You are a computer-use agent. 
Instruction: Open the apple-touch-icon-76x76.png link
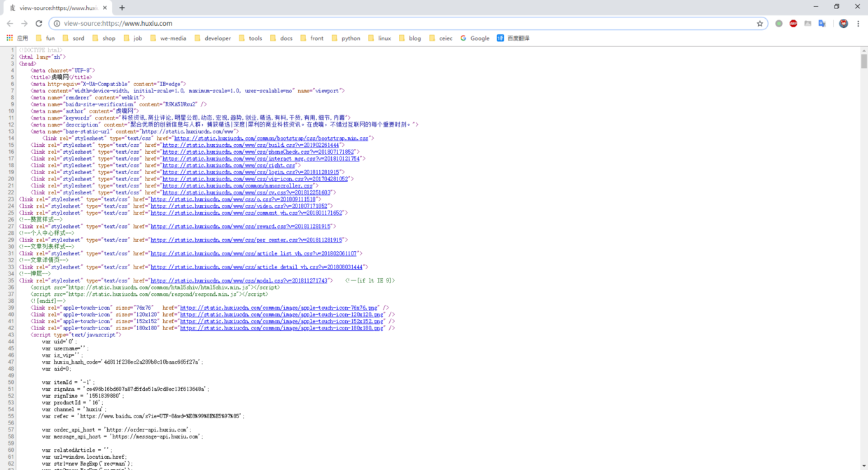click(x=279, y=308)
